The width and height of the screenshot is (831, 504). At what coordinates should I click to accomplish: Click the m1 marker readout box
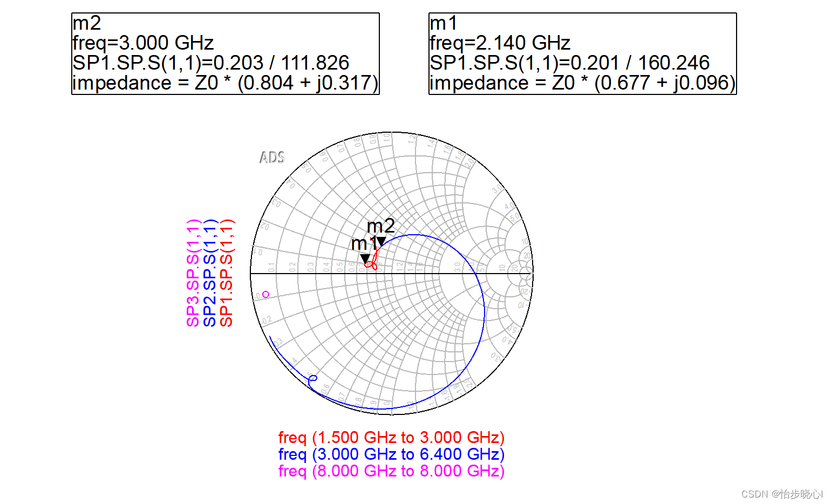[583, 54]
